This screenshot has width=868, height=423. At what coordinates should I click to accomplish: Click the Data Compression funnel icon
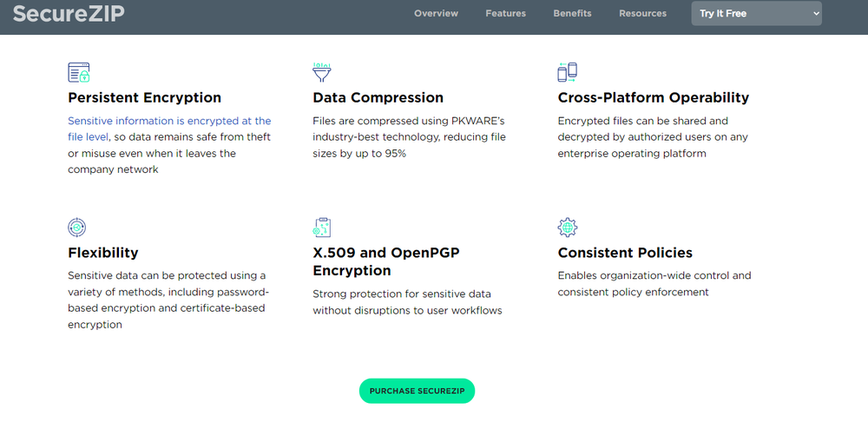322,73
